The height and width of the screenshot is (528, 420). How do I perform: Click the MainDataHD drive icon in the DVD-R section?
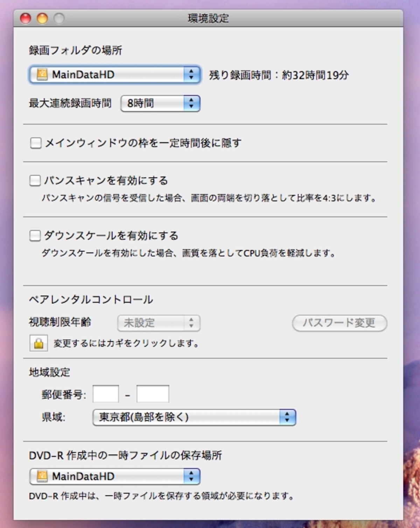pyautogui.click(x=42, y=476)
